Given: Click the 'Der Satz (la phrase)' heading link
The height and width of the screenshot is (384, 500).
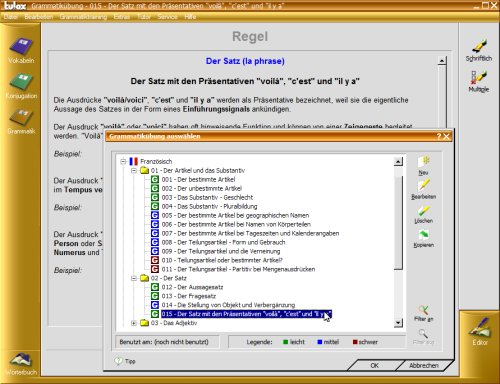Looking at the screenshot, I should pyautogui.click(x=245, y=61).
